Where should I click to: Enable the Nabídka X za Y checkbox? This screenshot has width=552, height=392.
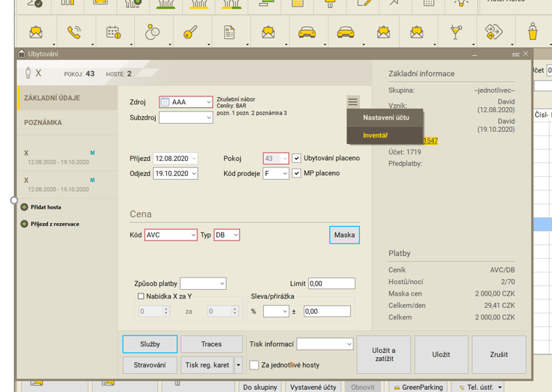141,296
